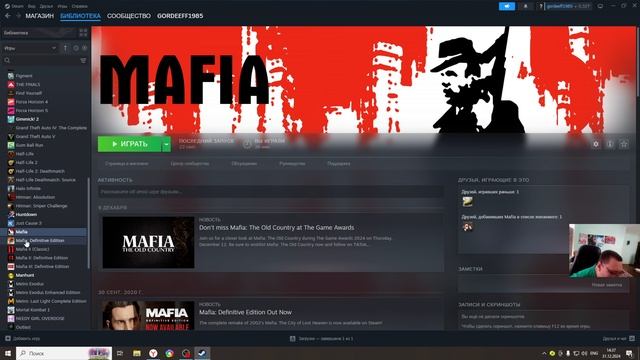Screen dimensions: 640x360
Task: Click friend avatar under played previously
Action: (467, 201)
